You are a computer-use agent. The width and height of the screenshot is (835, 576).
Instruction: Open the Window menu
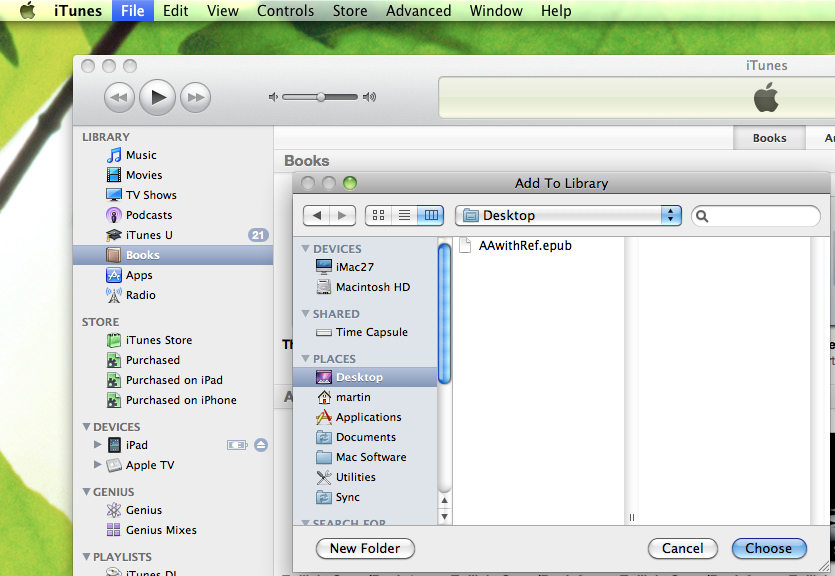click(x=496, y=11)
